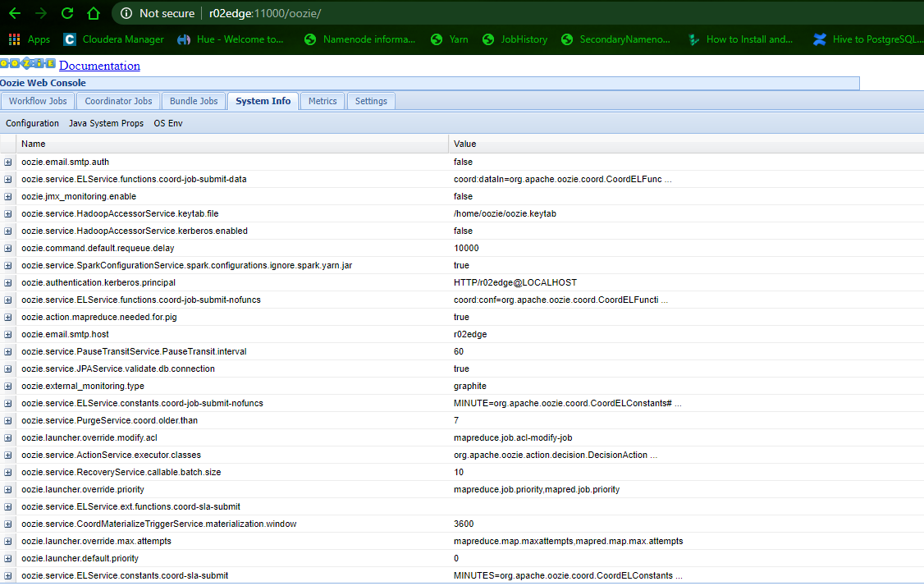Select the graphite value cell
The height and width of the screenshot is (586, 924).
pos(469,386)
